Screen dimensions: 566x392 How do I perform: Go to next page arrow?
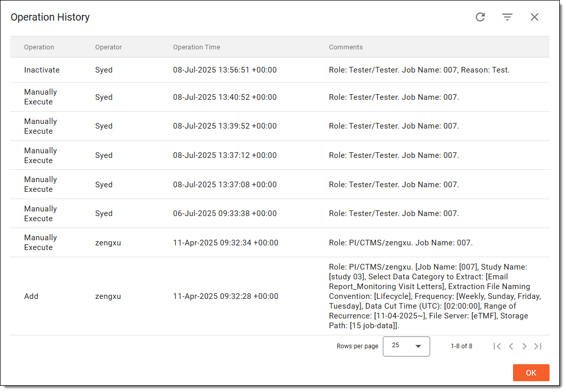[524, 346]
